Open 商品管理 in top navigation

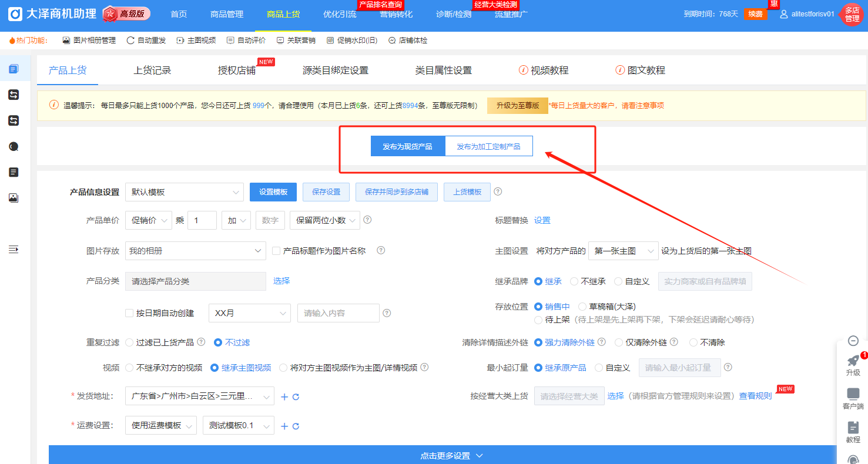click(x=227, y=14)
